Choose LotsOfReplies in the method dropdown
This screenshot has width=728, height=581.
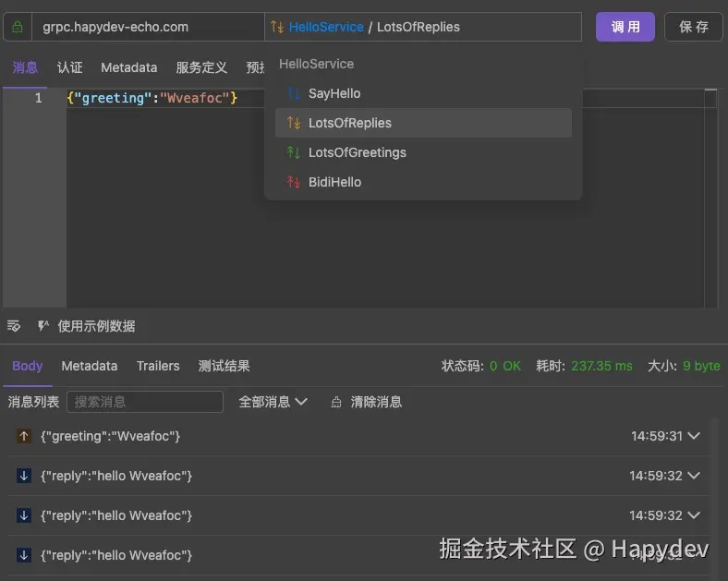tap(423, 123)
